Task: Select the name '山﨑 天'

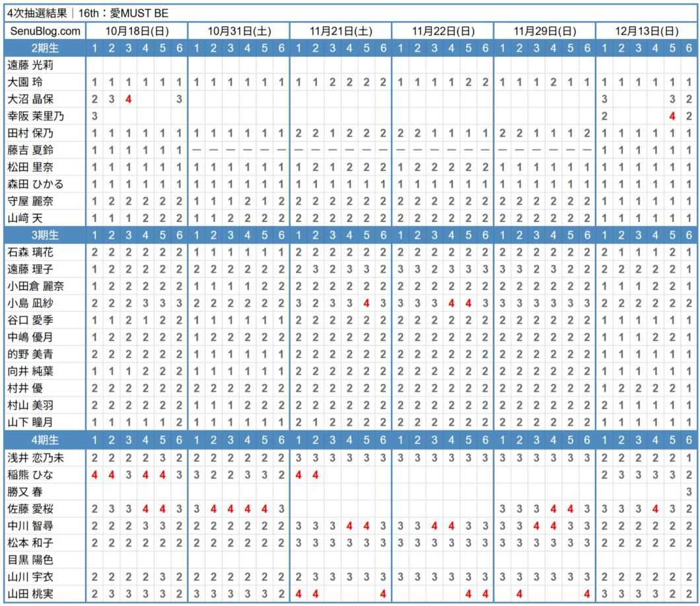Action: 25,218
